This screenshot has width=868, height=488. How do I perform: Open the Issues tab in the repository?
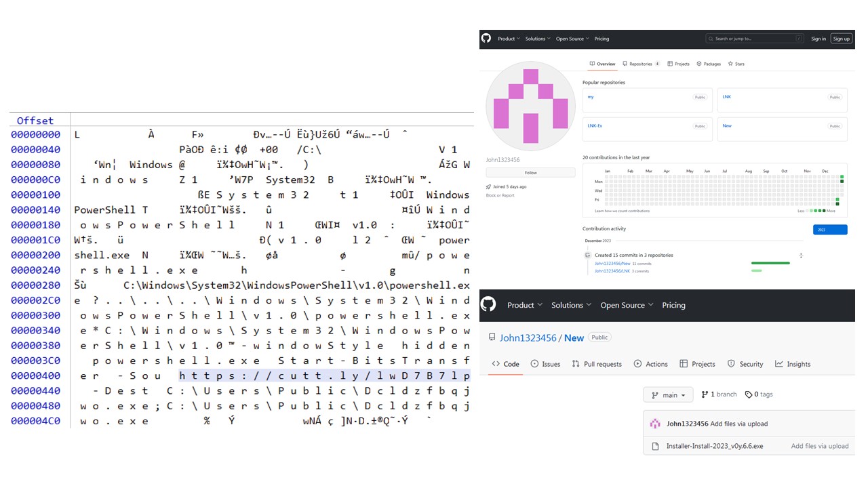[545, 364]
